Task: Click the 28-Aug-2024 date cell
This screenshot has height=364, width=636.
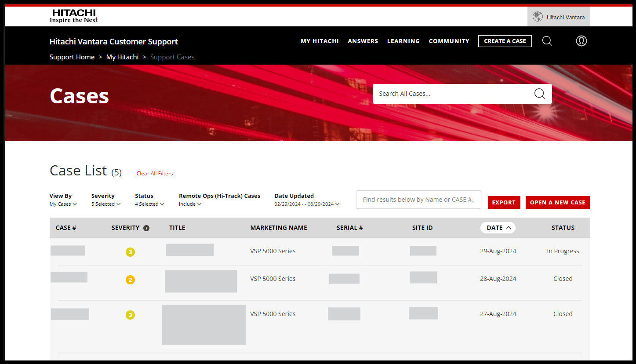Action: click(498, 279)
